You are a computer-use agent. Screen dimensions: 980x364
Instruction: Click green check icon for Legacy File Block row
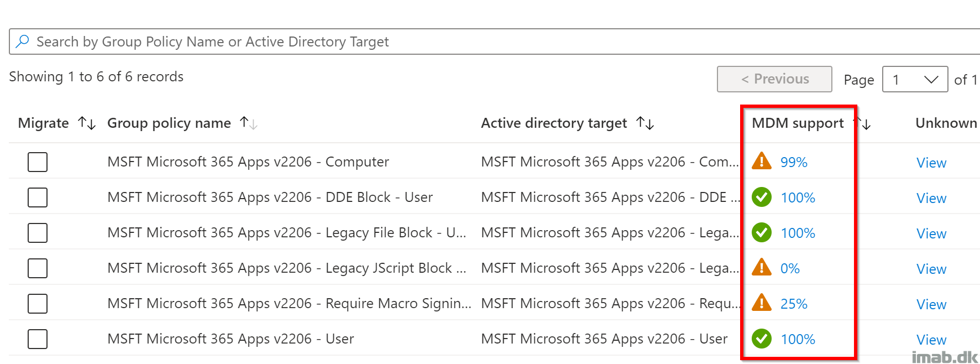pyautogui.click(x=762, y=232)
